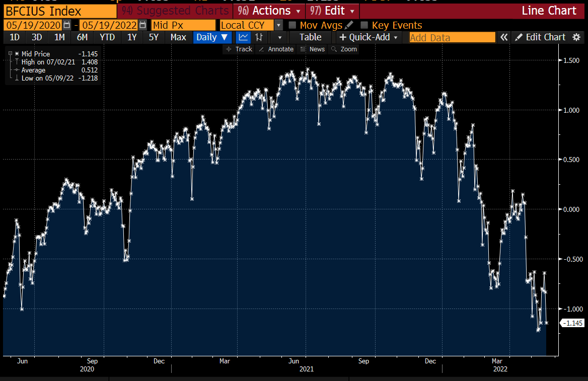Open chart settings via gear icon
588x381 pixels.
pyautogui.click(x=577, y=37)
